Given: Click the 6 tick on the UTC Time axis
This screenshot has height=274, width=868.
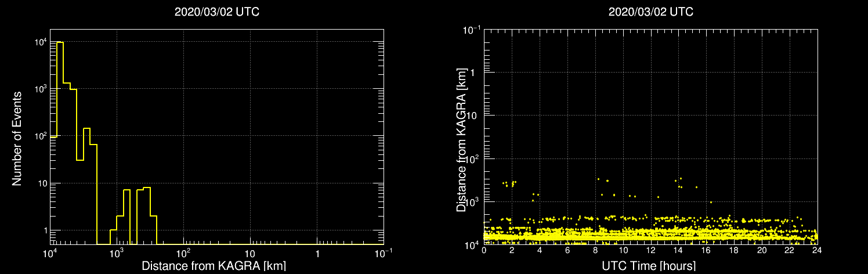Looking at the screenshot, I should [567, 251].
